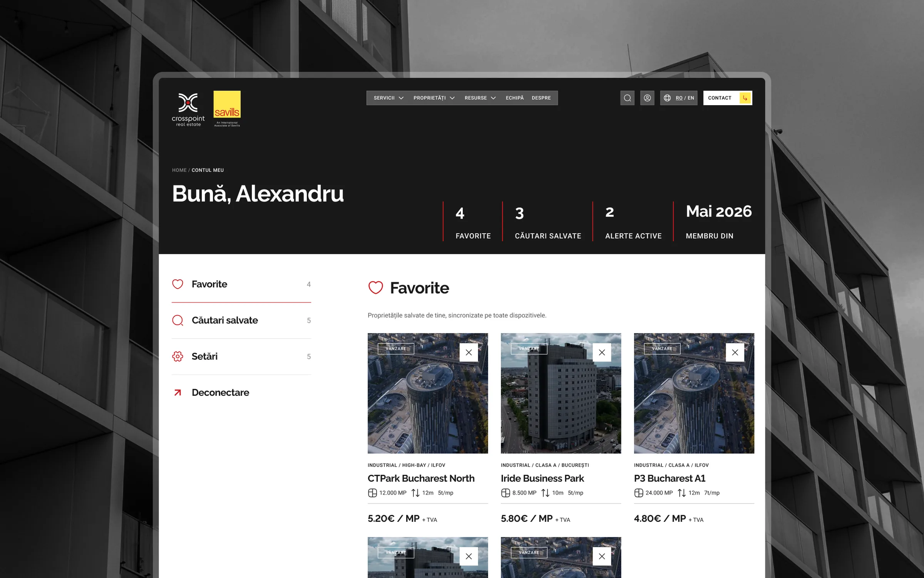The height and width of the screenshot is (578, 924).
Task: Click the greeting Bună, Alexandru
Action: tap(258, 194)
